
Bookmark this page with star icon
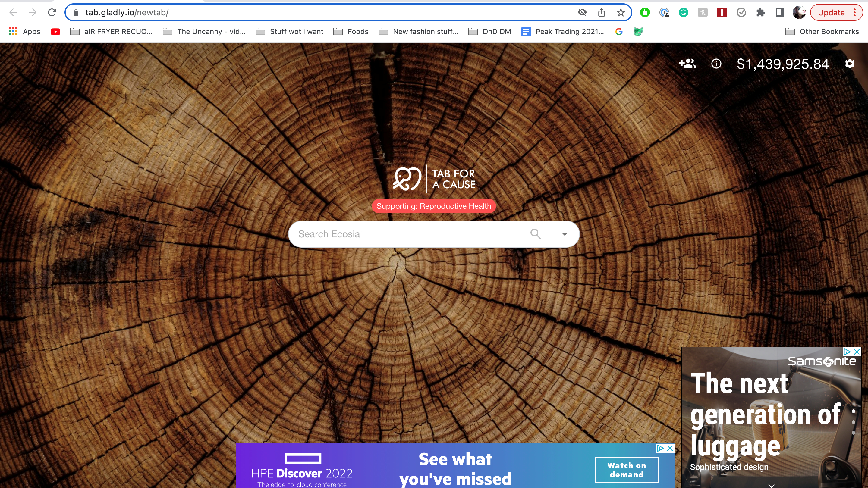(620, 13)
